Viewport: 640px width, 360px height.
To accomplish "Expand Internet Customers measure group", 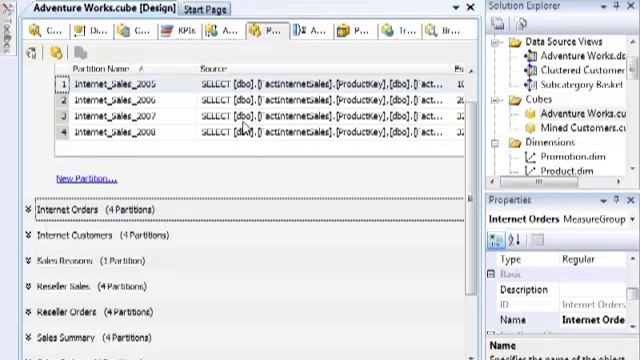I will (28, 235).
